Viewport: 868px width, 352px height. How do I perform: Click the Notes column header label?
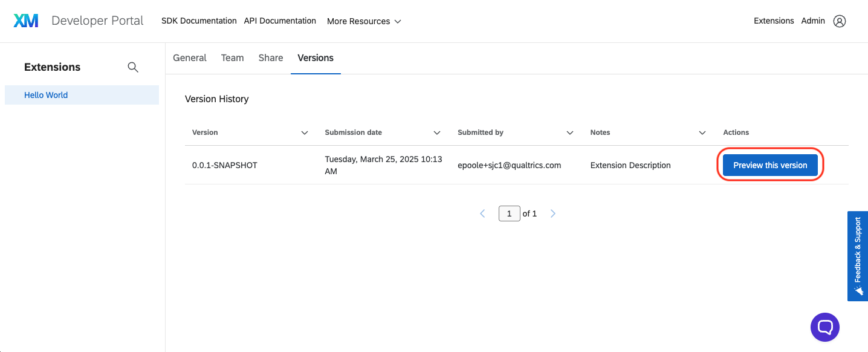600,132
